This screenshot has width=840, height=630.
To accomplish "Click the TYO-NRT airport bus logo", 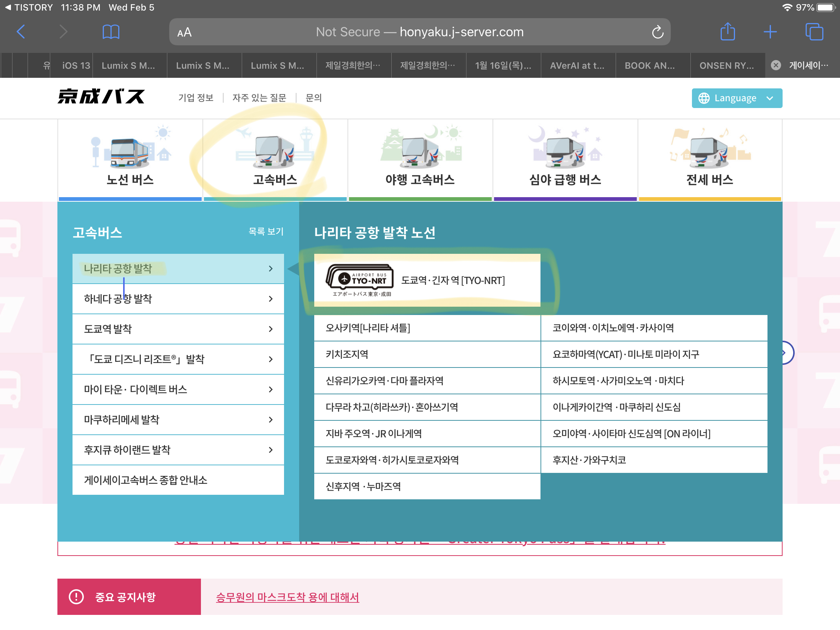I will pyautogui.click(x=359, y=280).
